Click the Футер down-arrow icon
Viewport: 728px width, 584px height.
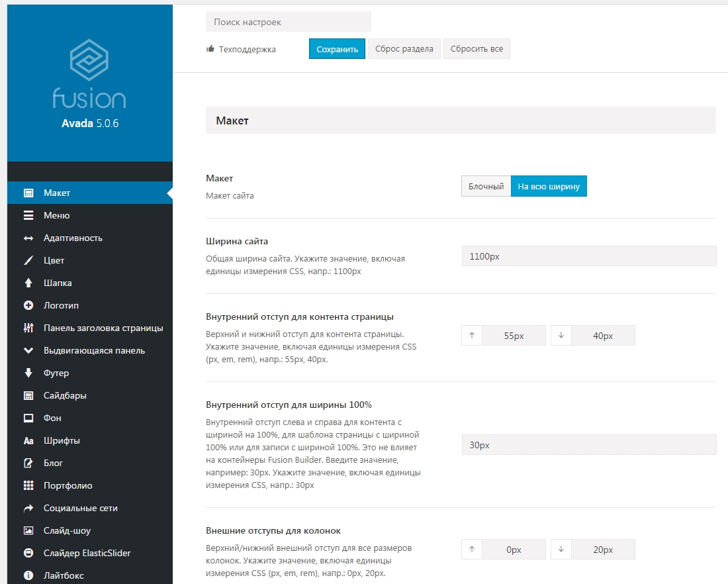[28, 373]
